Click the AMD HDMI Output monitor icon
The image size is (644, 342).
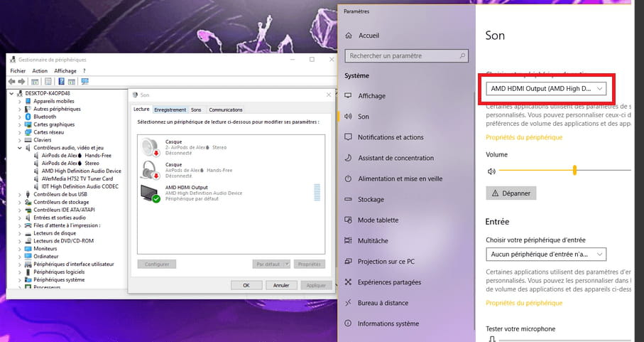pyautogui.click(x=150, y=193)
